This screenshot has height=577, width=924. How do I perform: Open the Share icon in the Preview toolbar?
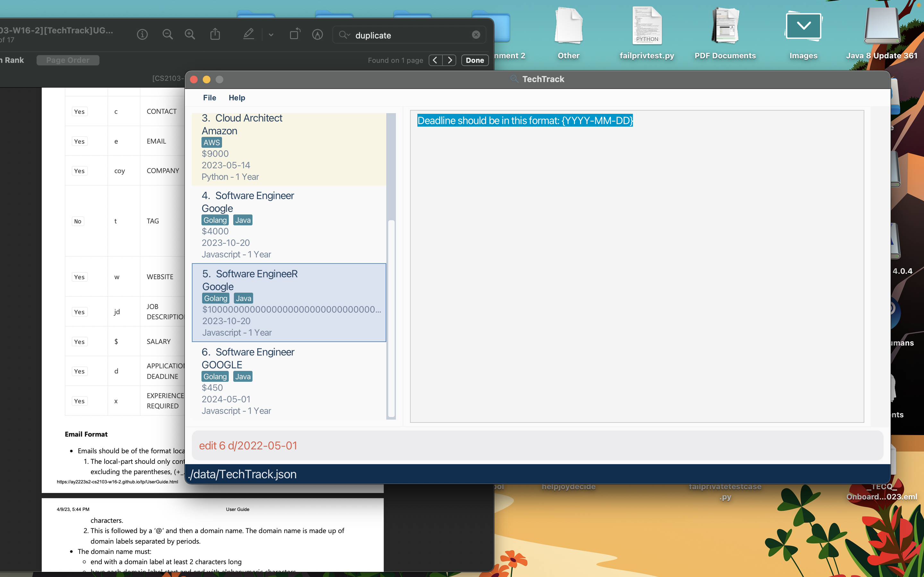coord(215,34)
